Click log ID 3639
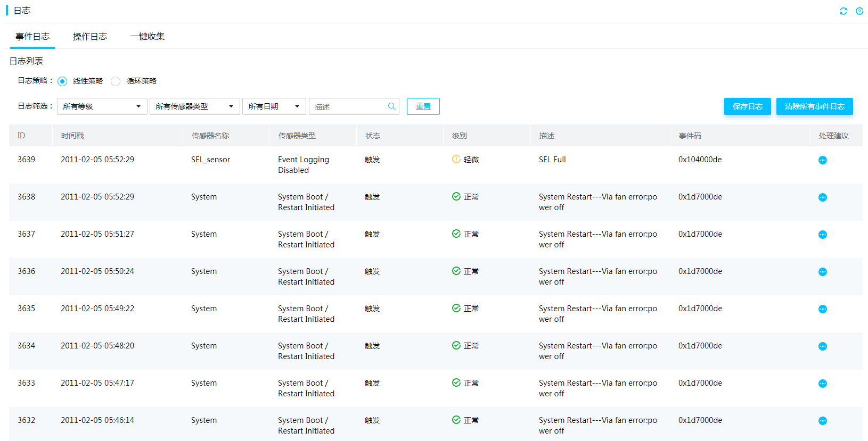Image resolution: width=868 pixels, height=441 pixels. pos(26,160)
